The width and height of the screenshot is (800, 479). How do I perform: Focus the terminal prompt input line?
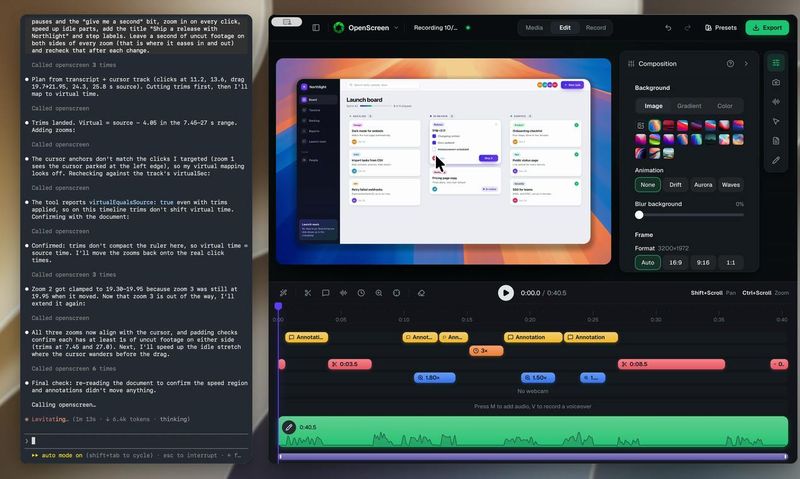coord(137,440)
